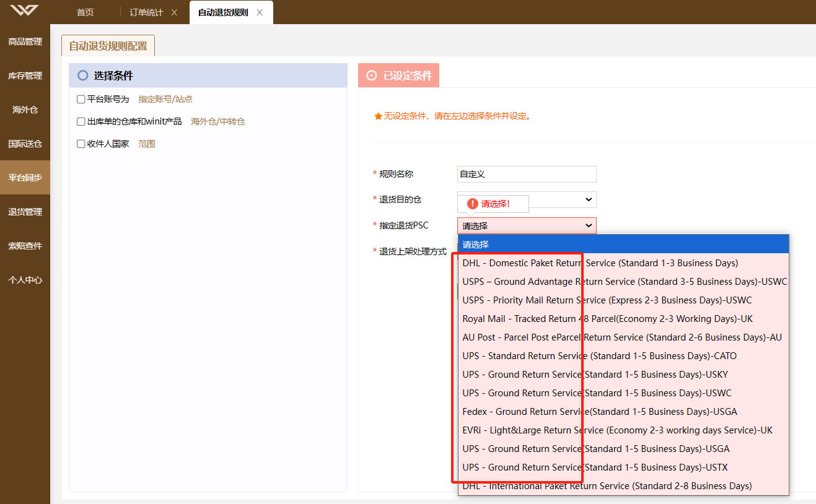Click the W logo in the top-left corner
The image size is (816, 504).
[24, 11]
